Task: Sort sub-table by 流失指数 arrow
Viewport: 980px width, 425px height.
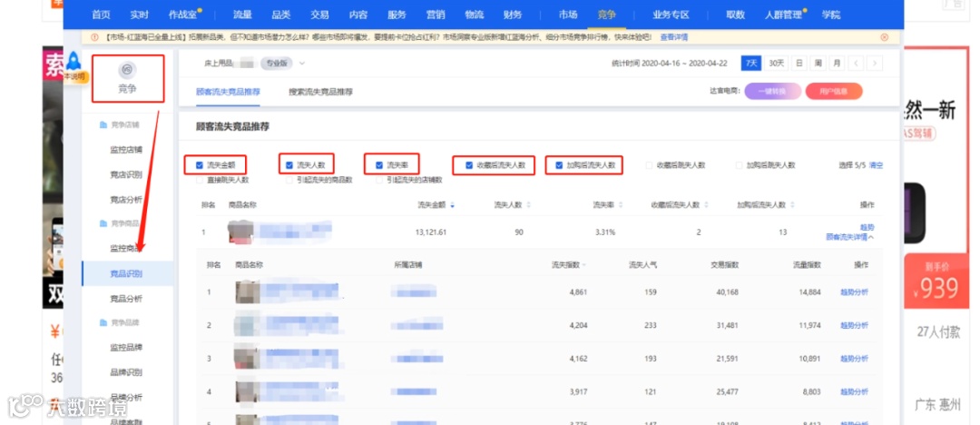Action: [584, 265]
